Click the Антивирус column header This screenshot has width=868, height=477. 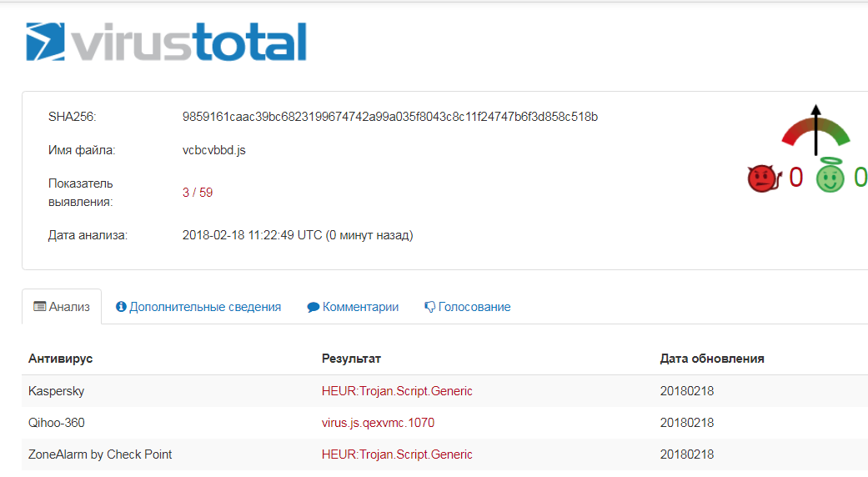pyautogui.click(x=60, y=359)
